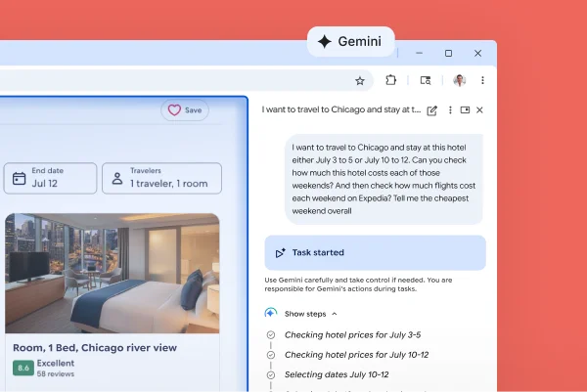Click the Room, 1 Bed, Chicago river view title
This screenshot has width=587, height=392.
pos(95,348)
